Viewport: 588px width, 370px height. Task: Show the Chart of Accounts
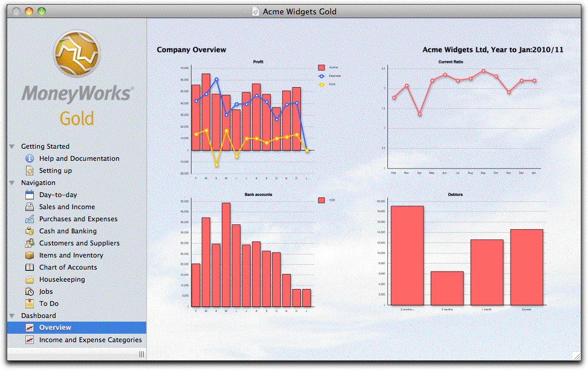tap(68, 267)
